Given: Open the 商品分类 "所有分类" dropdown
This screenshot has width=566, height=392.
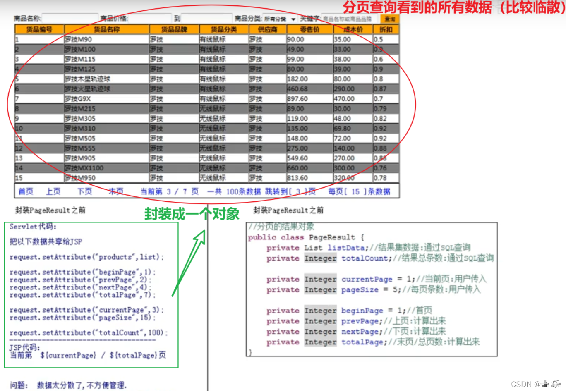Looking at the screenshot, I should (x=280, y=19).
